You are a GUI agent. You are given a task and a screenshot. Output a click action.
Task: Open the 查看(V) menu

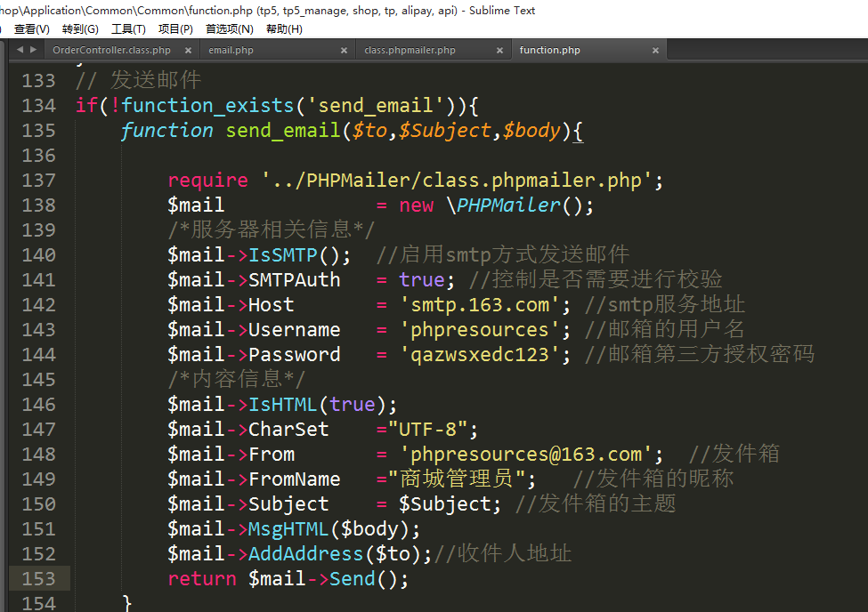[31, 29]
